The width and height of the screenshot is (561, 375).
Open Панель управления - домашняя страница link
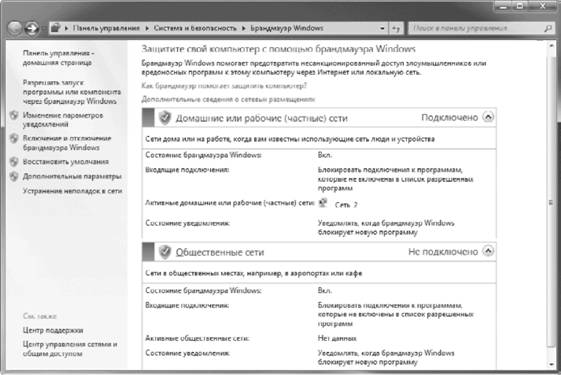(x=58, y=58)
